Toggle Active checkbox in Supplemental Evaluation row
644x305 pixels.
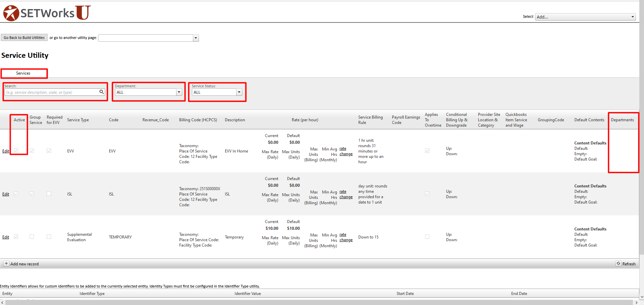[16, 237]
